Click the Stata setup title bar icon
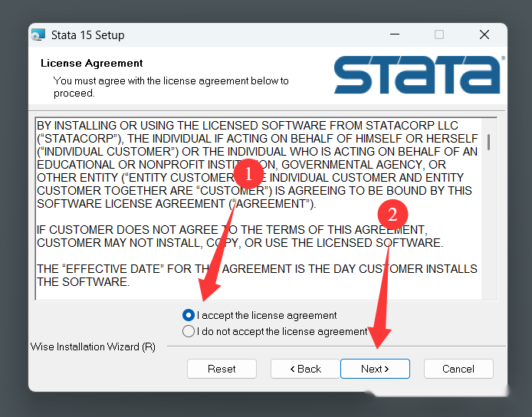This screenshot has height=417, width=532. [38, 35]
